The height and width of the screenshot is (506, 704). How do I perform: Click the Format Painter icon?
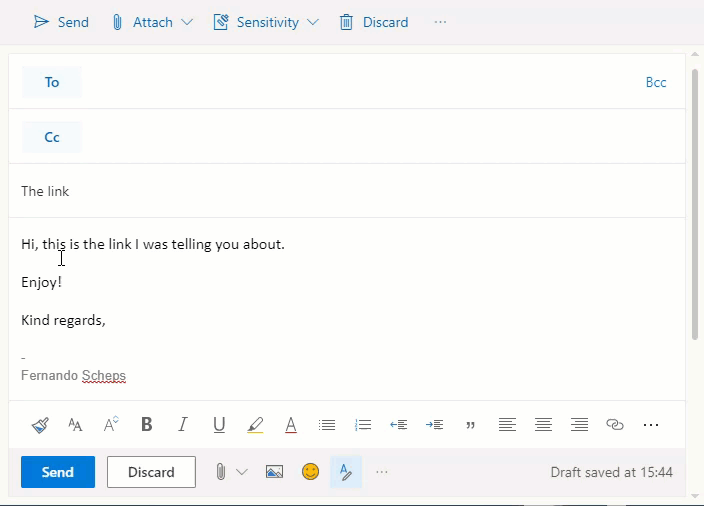click(x=40, y=425)
